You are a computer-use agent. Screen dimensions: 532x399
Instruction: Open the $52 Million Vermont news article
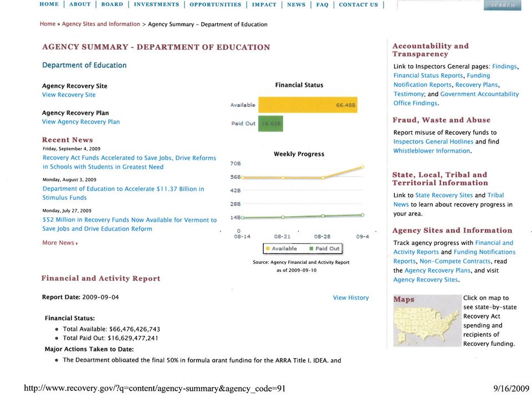coord(129,224)
